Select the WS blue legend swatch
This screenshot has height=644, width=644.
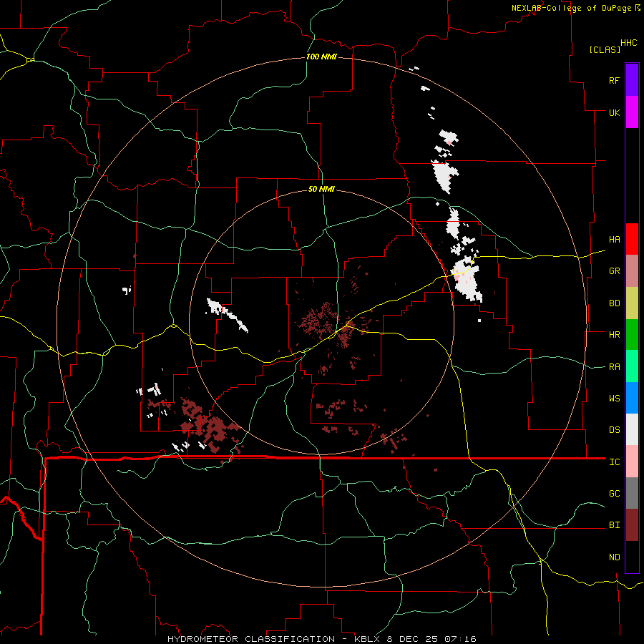click(x=632, y=398)
